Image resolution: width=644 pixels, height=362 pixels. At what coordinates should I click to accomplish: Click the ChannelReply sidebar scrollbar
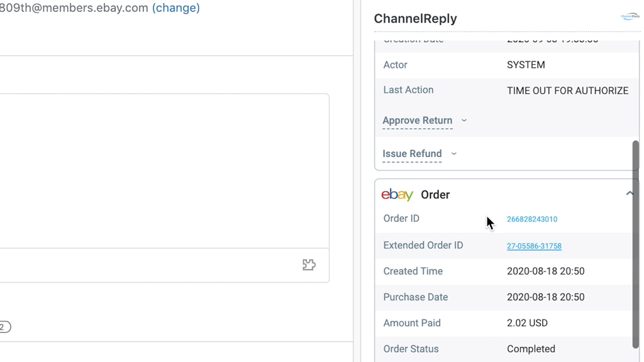(636, 244)
